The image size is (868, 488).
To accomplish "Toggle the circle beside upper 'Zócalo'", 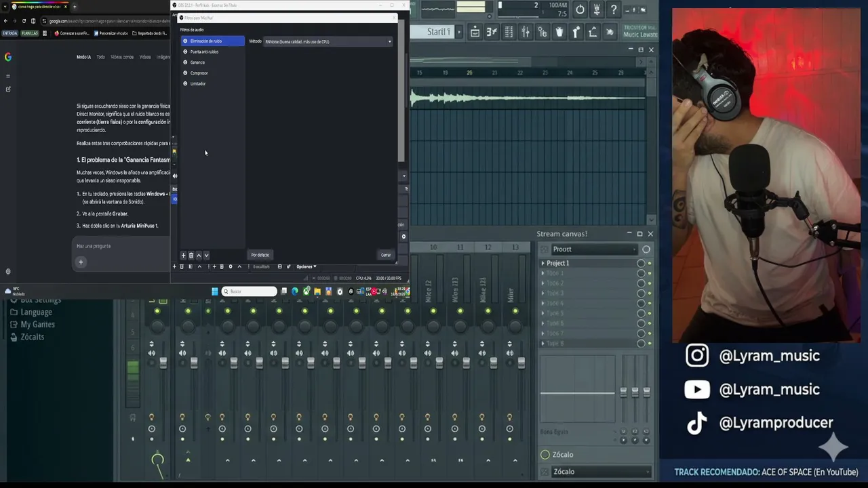I will click(545, 455).
